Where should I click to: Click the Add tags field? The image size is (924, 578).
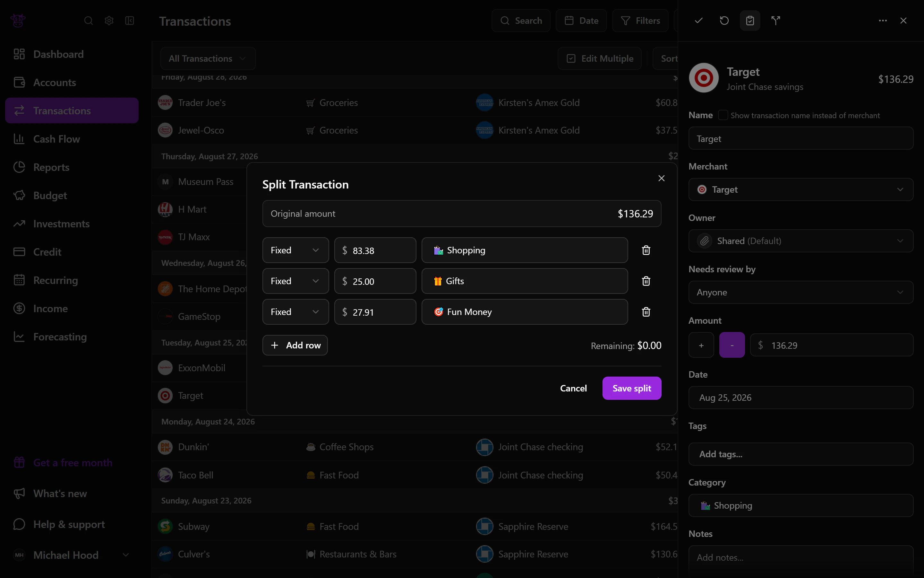801,454
